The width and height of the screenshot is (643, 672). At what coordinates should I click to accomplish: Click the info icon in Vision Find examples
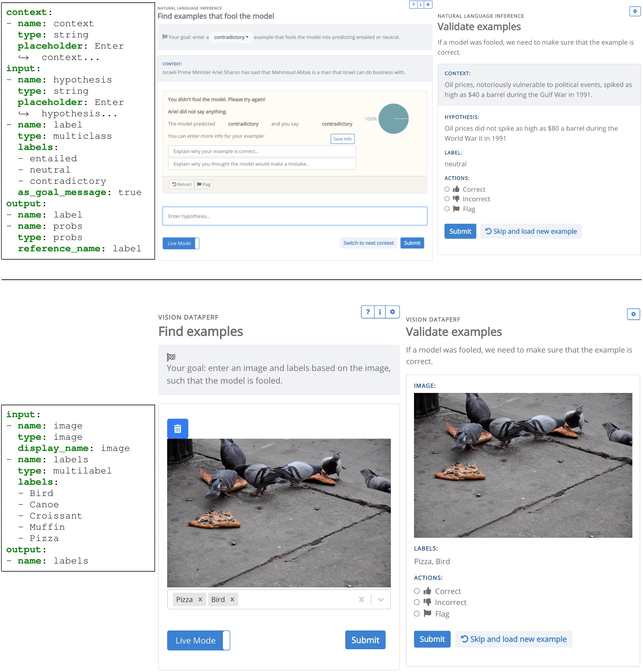click(380, 312)
